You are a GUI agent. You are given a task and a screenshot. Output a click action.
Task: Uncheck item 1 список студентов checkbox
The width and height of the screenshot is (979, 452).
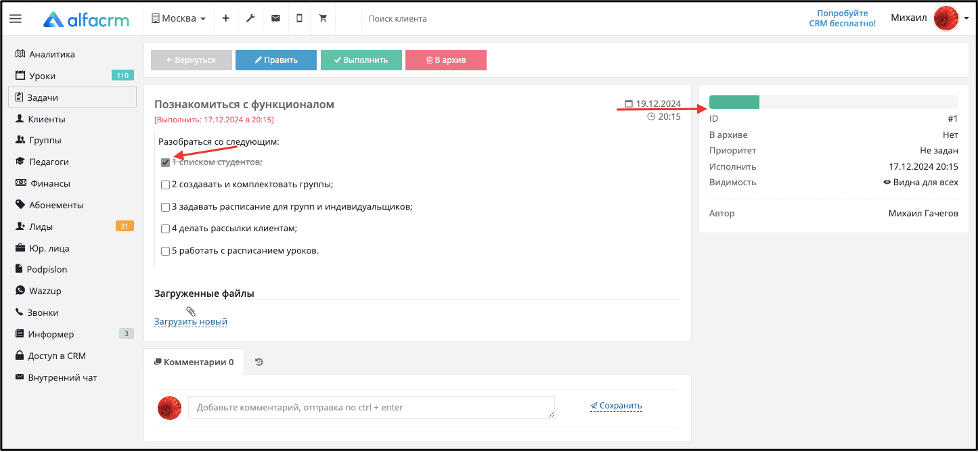[x=165, y=162]
